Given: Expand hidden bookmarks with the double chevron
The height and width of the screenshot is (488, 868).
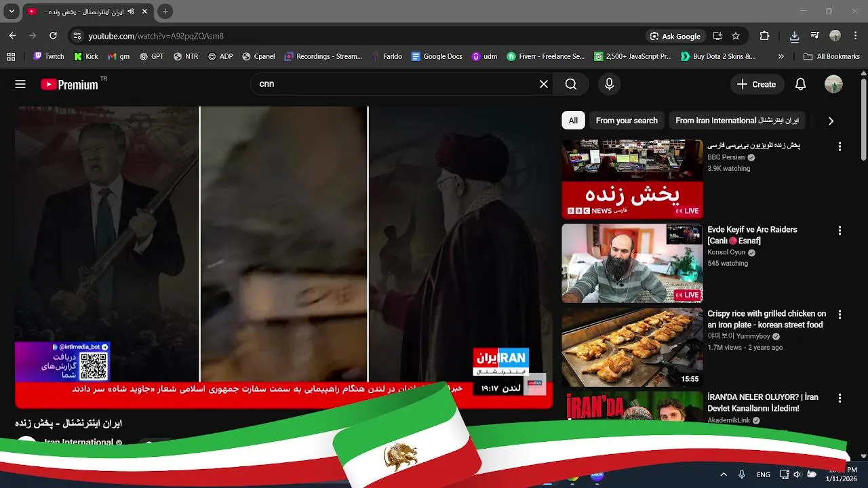Looking at the screenshot, I should 781,56.
